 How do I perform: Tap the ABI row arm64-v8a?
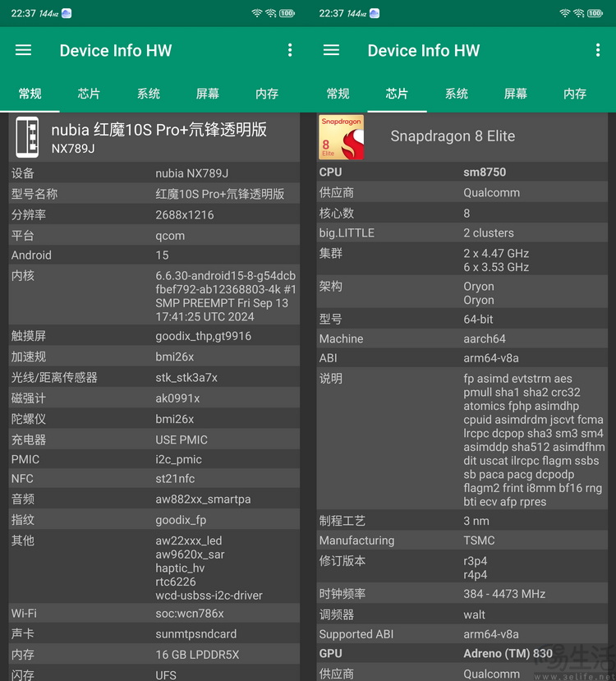click(462, 358)
